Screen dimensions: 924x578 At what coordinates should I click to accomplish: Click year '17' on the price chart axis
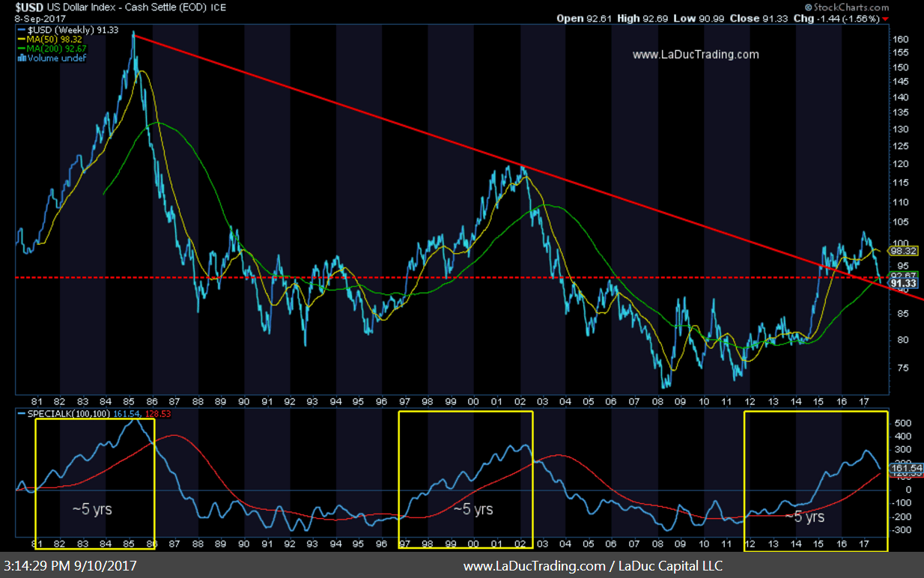tap(865, 402)
